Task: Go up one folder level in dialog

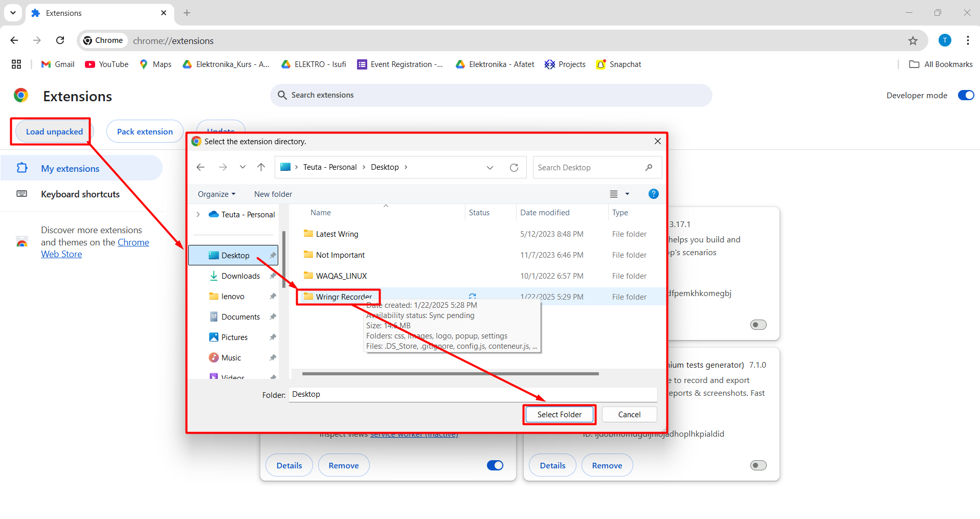Action: tap(261, 167)
